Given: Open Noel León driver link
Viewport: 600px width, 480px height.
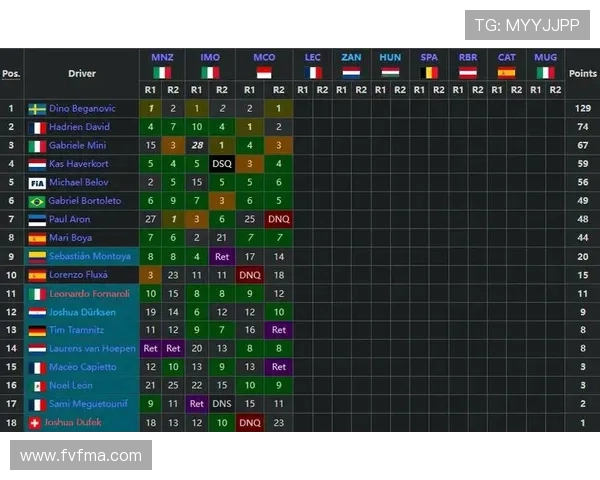Looking at the screenshot, I should pos(71,386).
